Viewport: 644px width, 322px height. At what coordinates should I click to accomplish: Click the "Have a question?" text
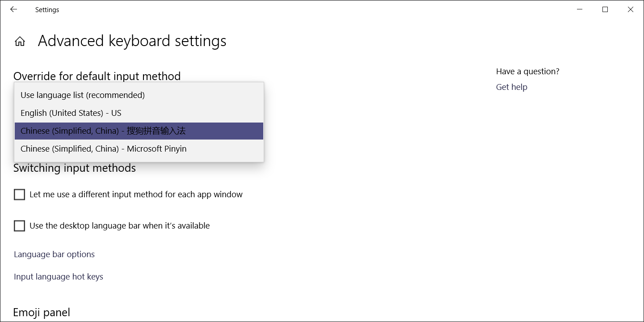pos(528,72)
